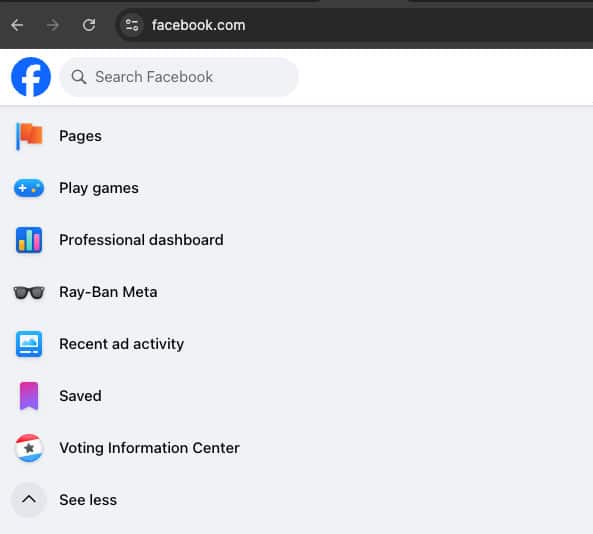Open the Recent ad activity monitor icon

(29, 344)
